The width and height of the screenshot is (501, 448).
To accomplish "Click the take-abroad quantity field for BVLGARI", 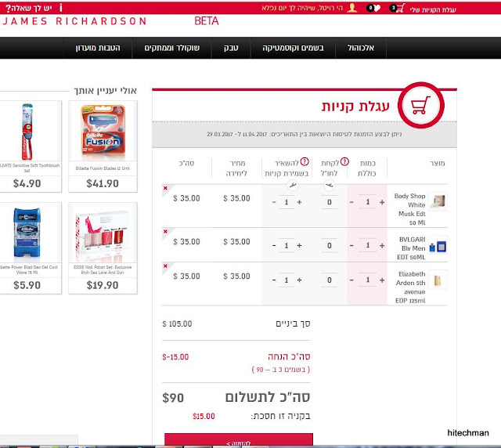I will point(329,246).
